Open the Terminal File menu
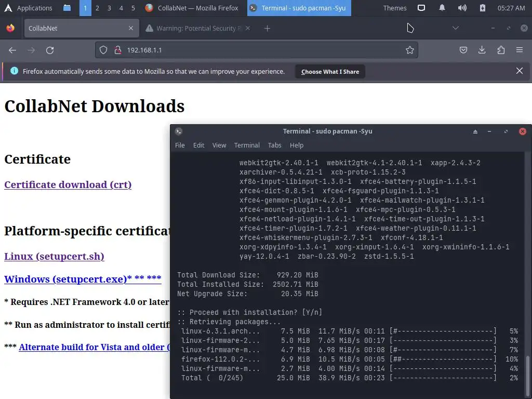Viewport: 532px width, 399px height. tap(180, 145)
